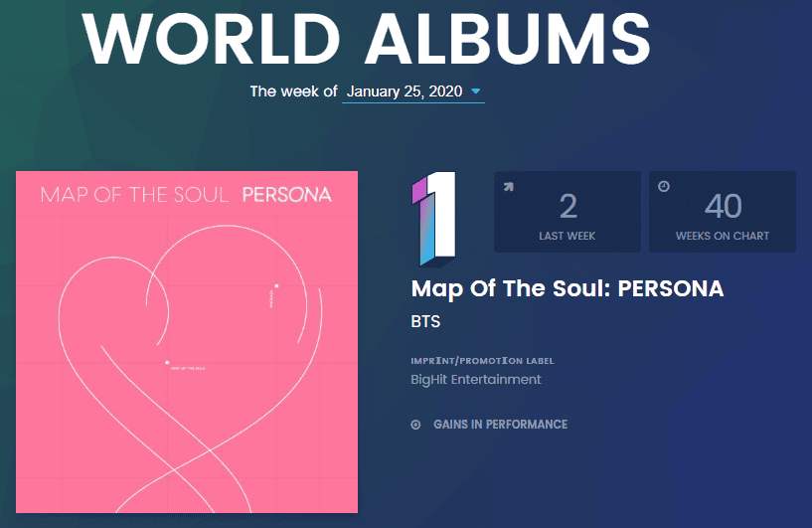
Task: Click MAP OF THE SOUL text on cover
Action: pyautogui.click(x=134, y=194)
